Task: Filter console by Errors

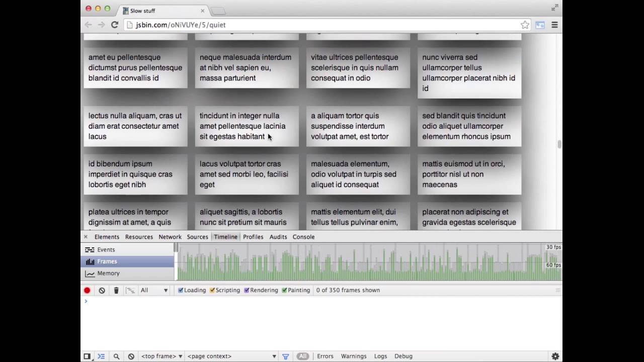Action: click(325, 356)
